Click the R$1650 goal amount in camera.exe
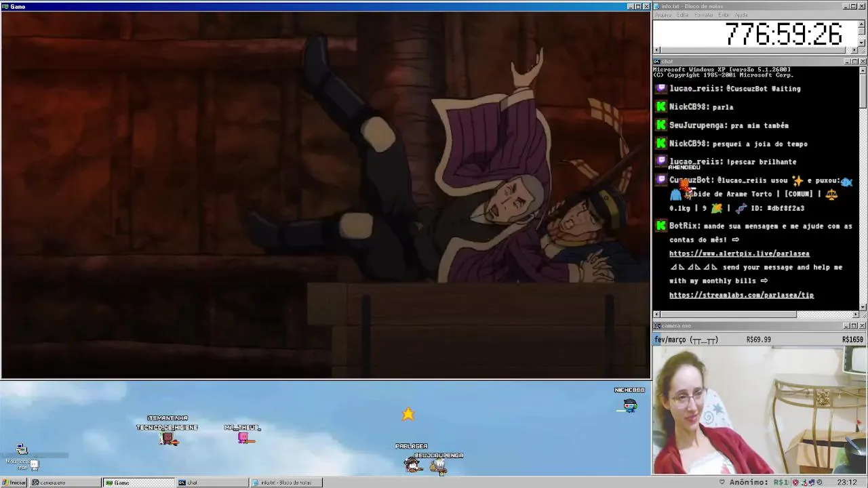This screenshot has height=488, width=868. (x=852, y=340)
